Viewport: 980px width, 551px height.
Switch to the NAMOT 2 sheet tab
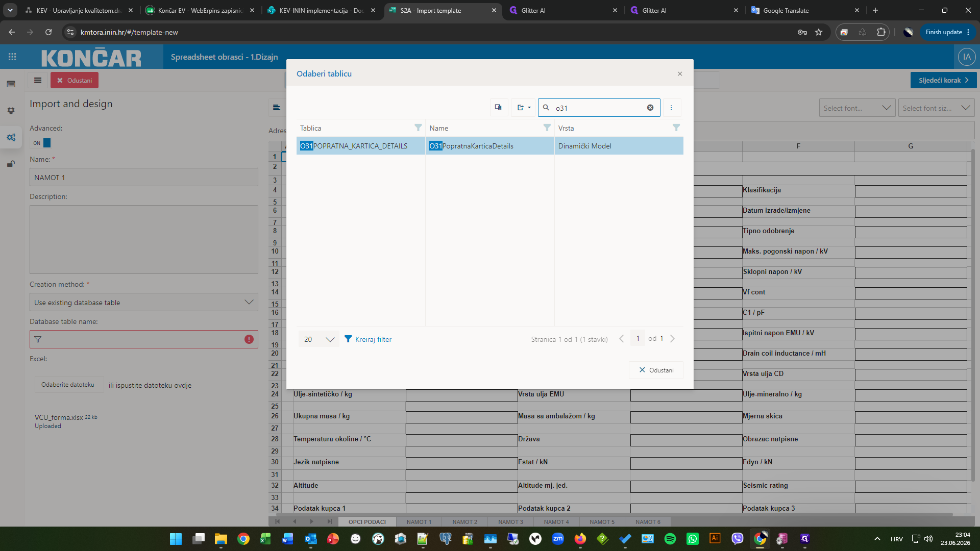(465, 522)
